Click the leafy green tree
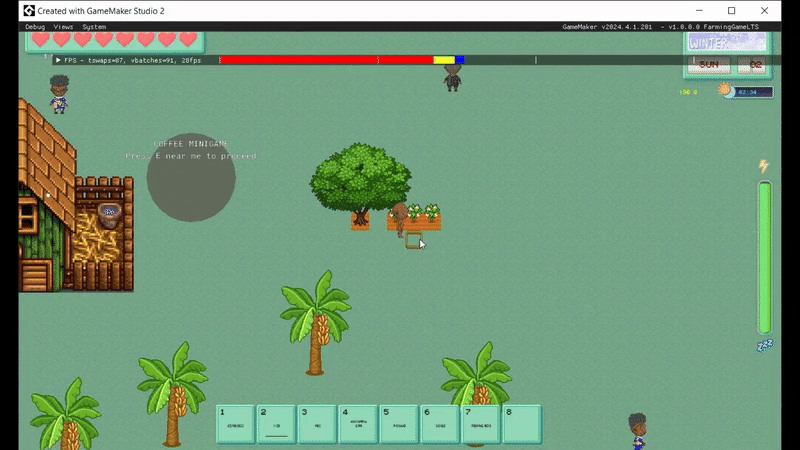This screenshot has height=450, width=800. 360,178
